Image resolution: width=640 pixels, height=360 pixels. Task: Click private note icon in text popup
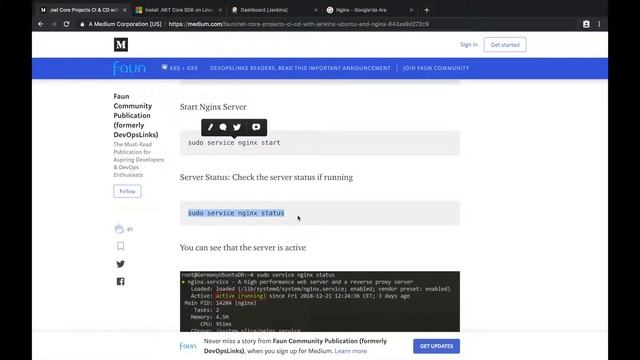(x=256, y=127)
